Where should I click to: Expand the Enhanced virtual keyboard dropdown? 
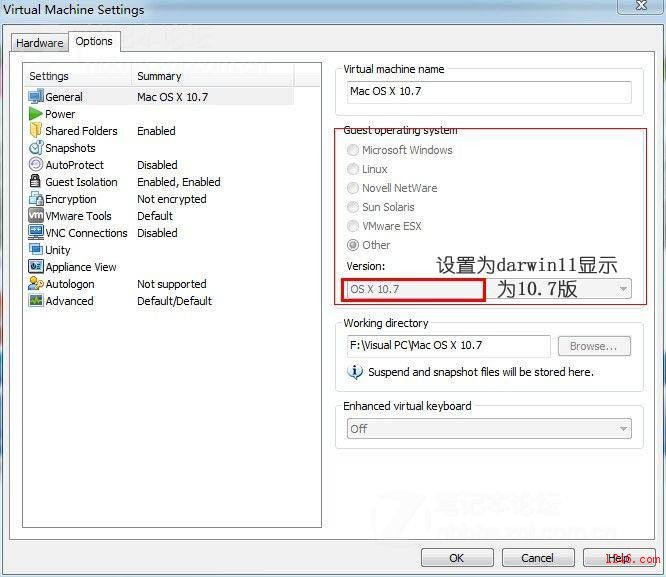click(x=489, y=429)
